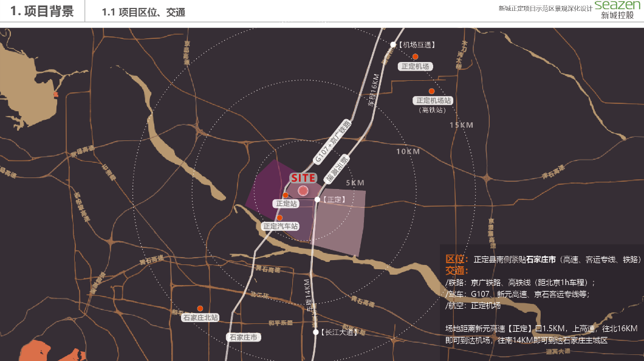The height and width of the screenshot is (361, 644).
Task: Select the orange dot above 正定机场站 label
Action: pyautogui.click(x=431, y=91)
